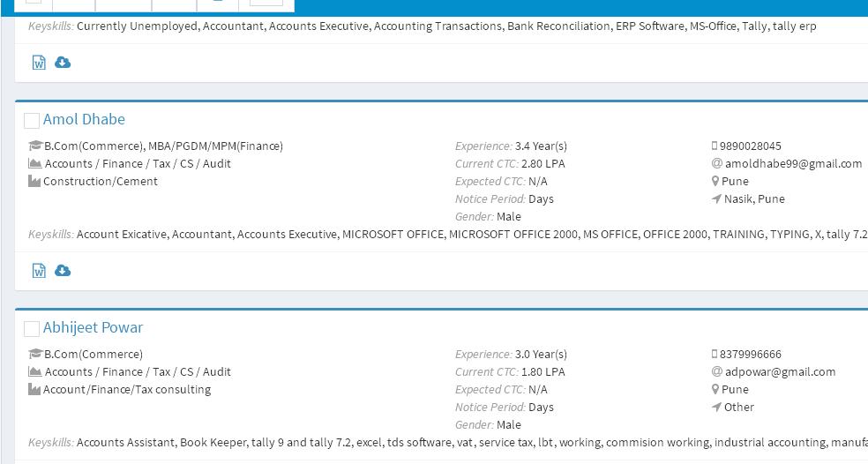Select the Amol Dhabe candidate checkbox

32,120
